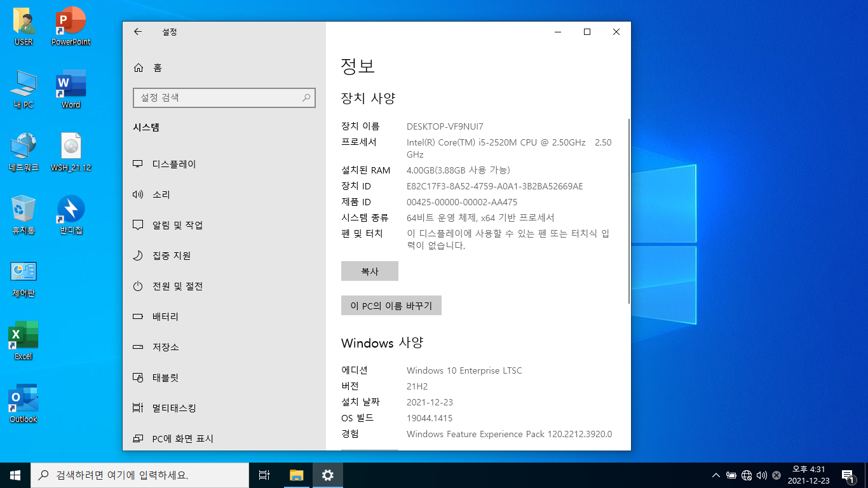Open 소리 sound settings

click(224, 194)
